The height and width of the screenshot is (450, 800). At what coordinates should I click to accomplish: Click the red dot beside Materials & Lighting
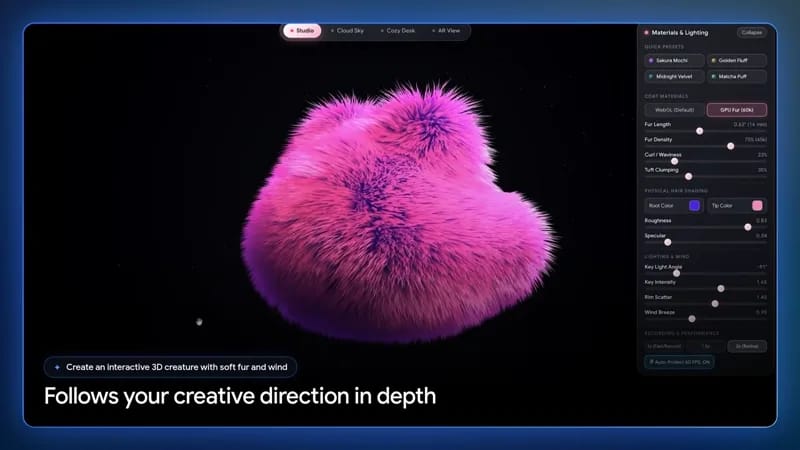coord(646,33)
